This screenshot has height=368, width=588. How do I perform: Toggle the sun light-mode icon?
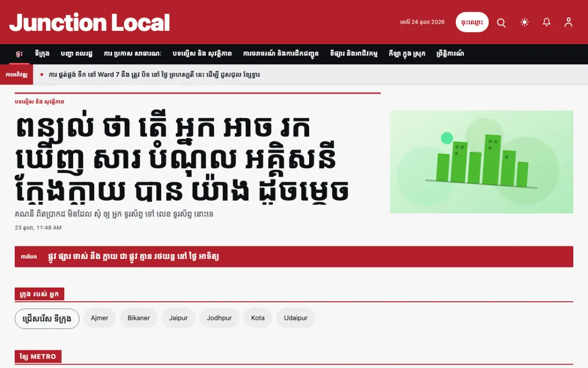coord(525,22)
